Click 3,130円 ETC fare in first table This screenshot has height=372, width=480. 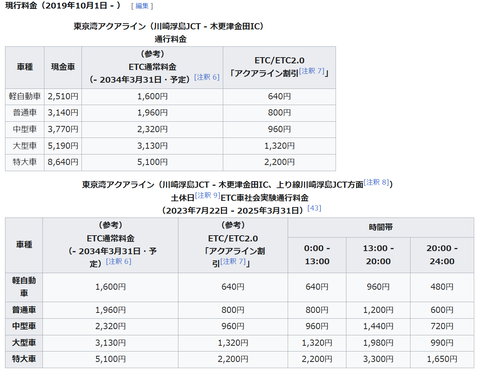(x=152, y=146)
